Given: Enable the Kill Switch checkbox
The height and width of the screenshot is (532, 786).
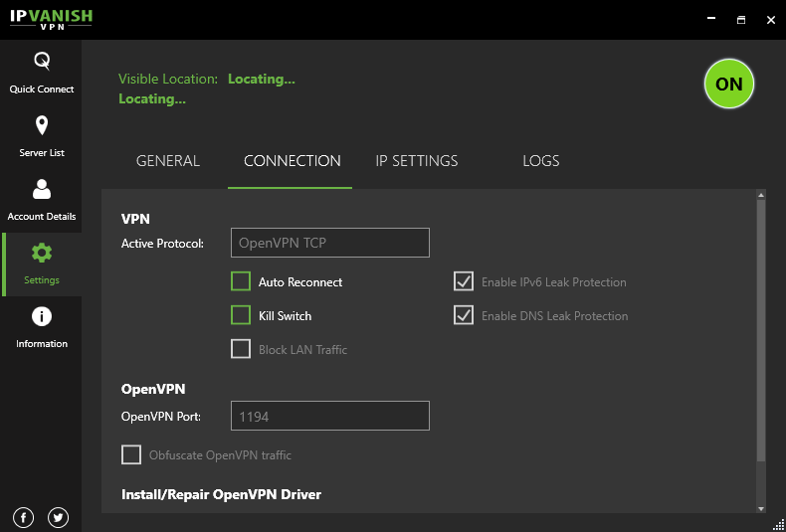Looking at the screenshot, I should [241, 315].
